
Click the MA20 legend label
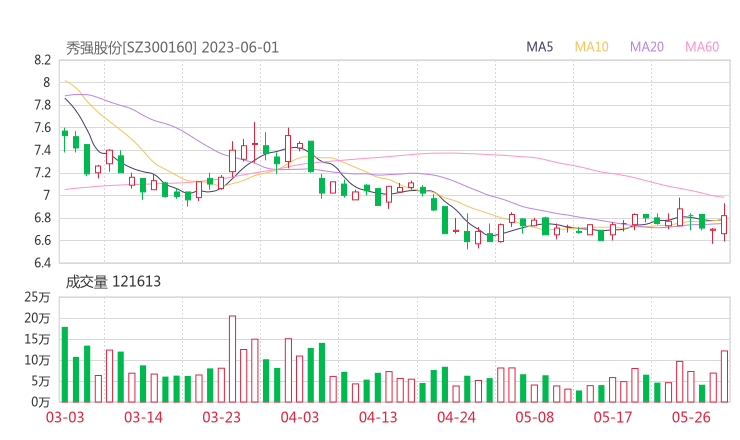(x=647, y=47)
